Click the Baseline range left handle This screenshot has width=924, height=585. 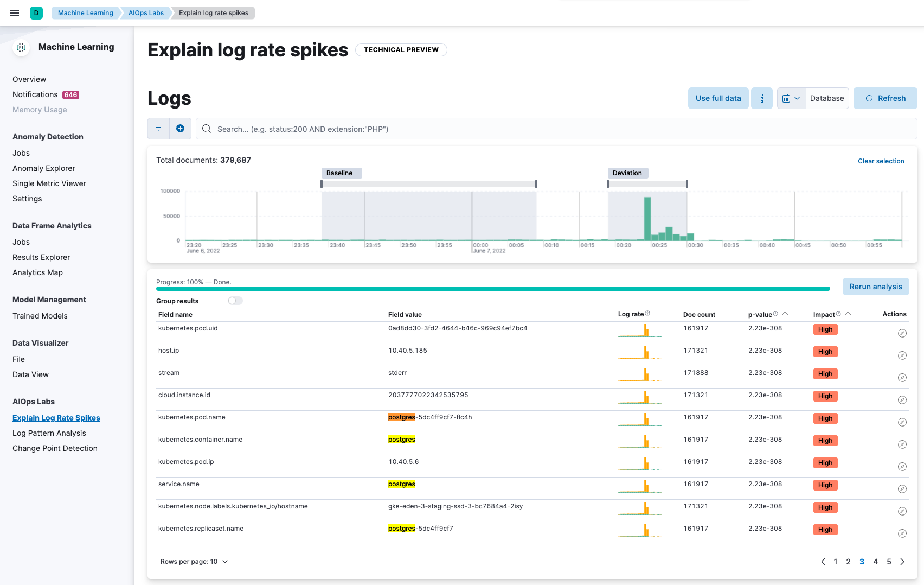(x=322, y=184)
